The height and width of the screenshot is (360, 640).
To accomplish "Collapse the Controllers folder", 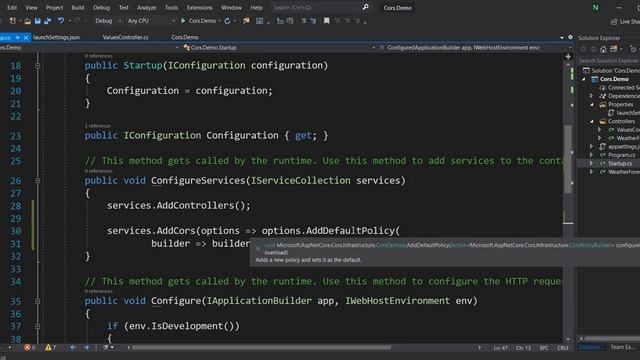I will click(x=592, y=121).
